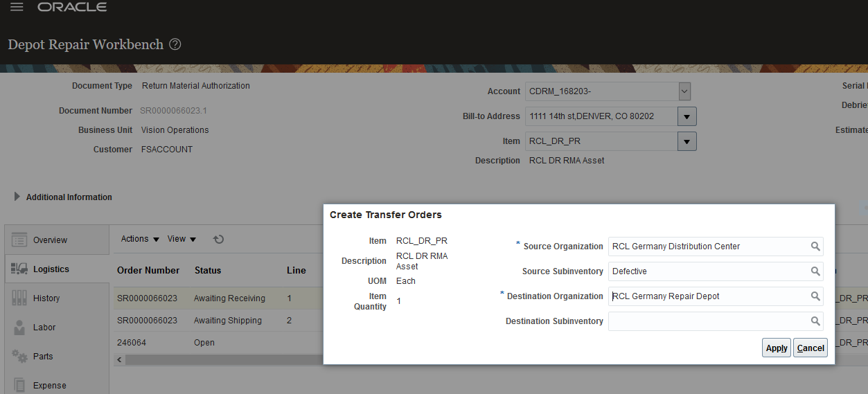
Task: Switch to the Parts tab
Action: click(57, 356)
